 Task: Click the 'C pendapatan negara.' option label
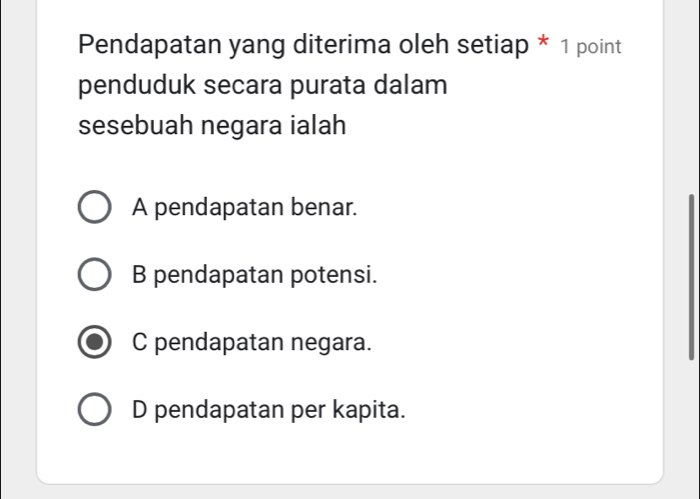251,343
